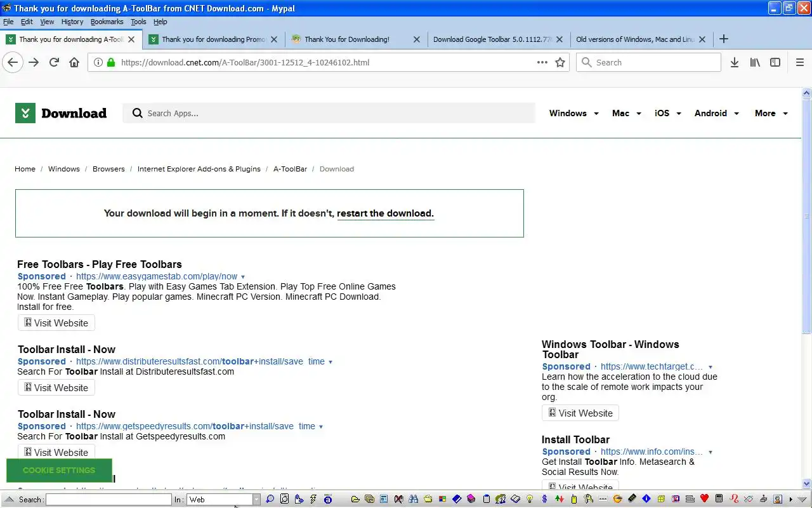Go to Internet Explorer Add-ons & Plugins breadcrumb
Screen dimensions: 812x508
click(199, 169)
